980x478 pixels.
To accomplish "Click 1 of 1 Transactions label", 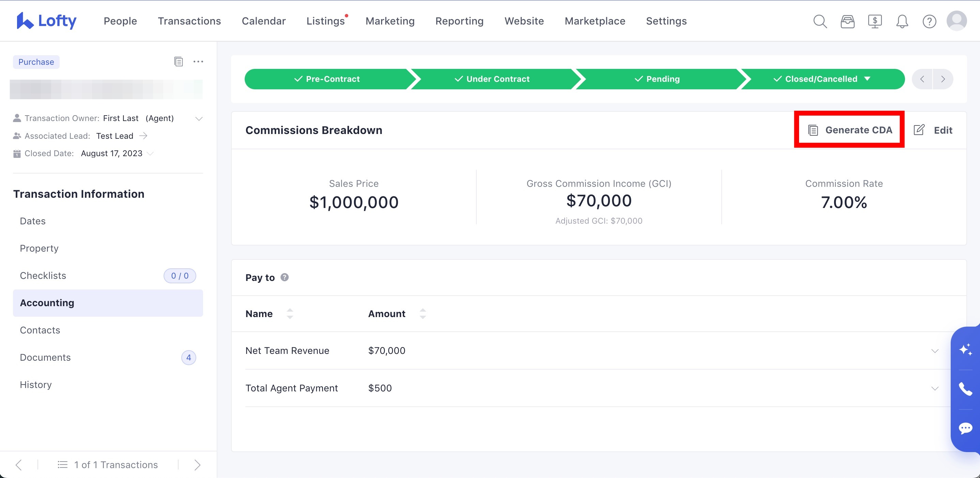I will (116, 465).
